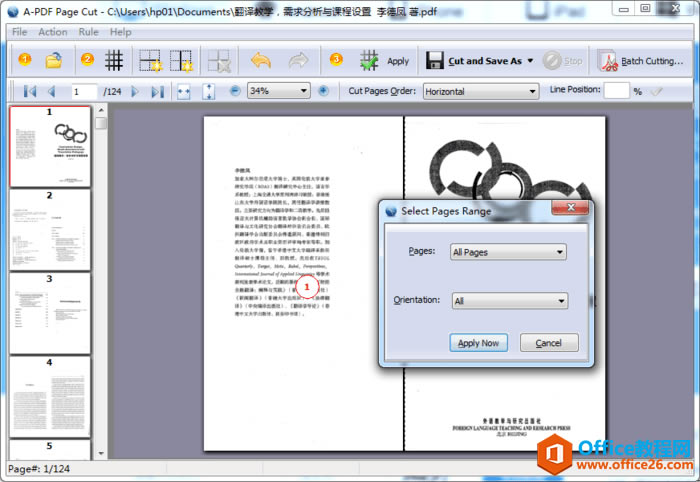This screenshot has width=700, height=482.
Task: Cancel the Select Pages Range dialog
Action: [549, 343]
